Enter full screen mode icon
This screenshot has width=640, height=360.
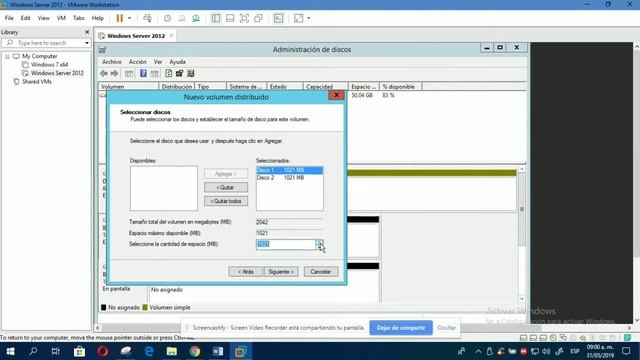(x=244, y=18)
